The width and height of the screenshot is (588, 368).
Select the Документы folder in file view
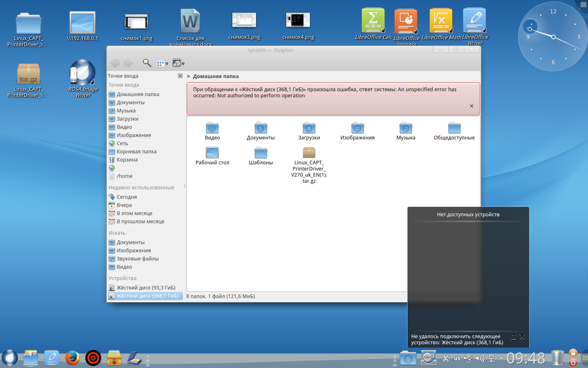(261, 131)
